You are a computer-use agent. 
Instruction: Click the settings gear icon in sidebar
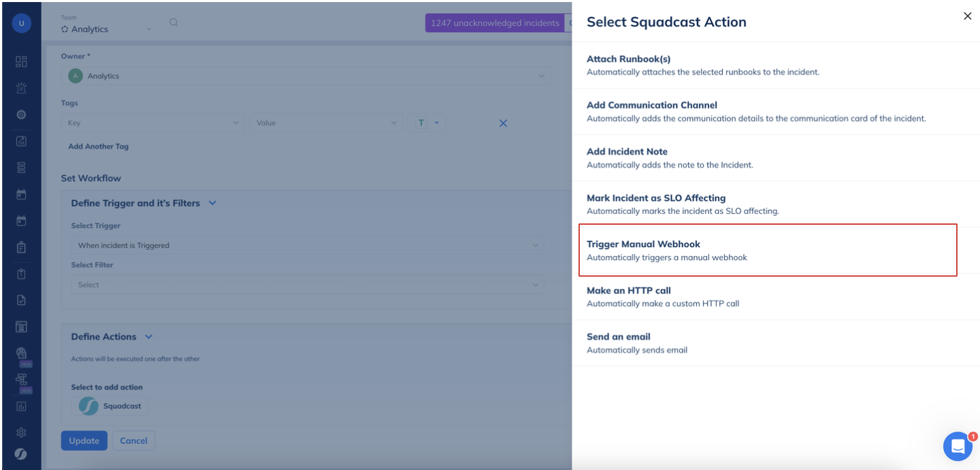tap(21, 433)
